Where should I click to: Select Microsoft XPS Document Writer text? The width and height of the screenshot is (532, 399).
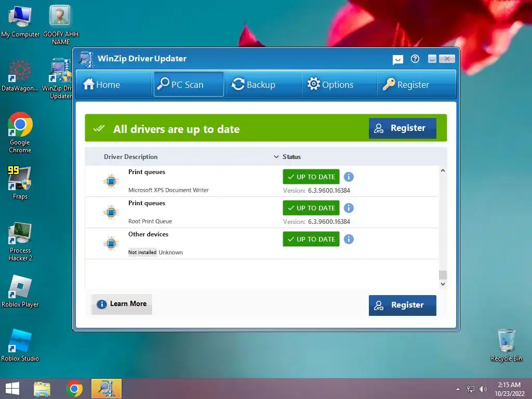point(168,190)
